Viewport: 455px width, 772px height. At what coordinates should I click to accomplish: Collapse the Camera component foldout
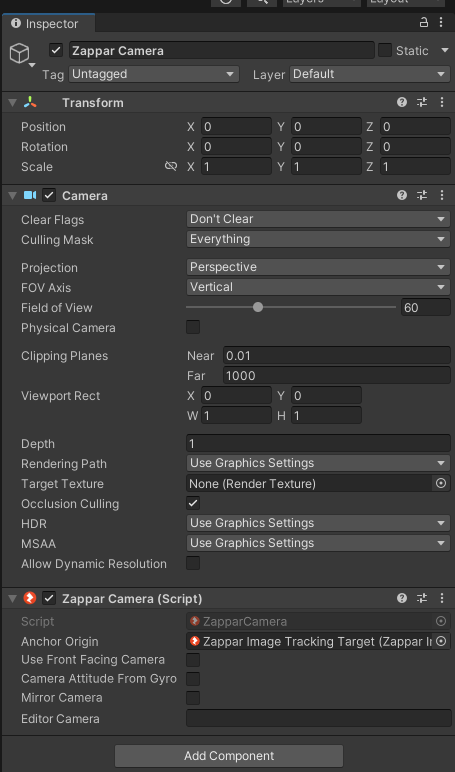click(12, 195)
